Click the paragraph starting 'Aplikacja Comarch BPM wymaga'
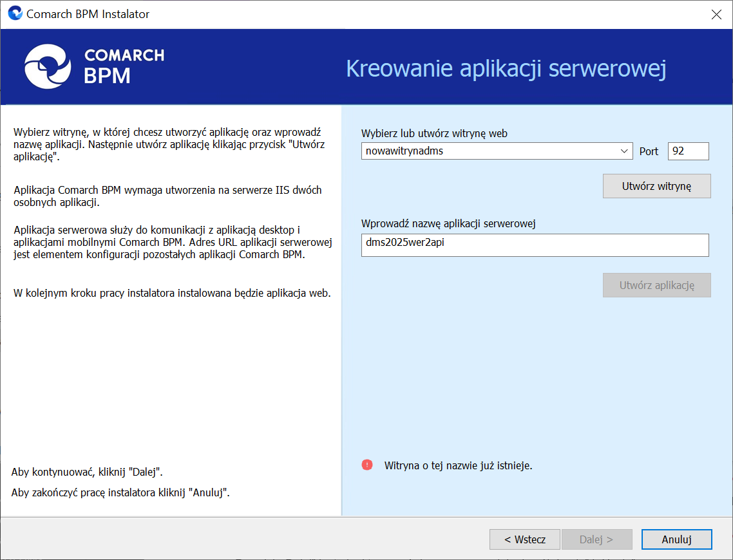 (168, 196)
